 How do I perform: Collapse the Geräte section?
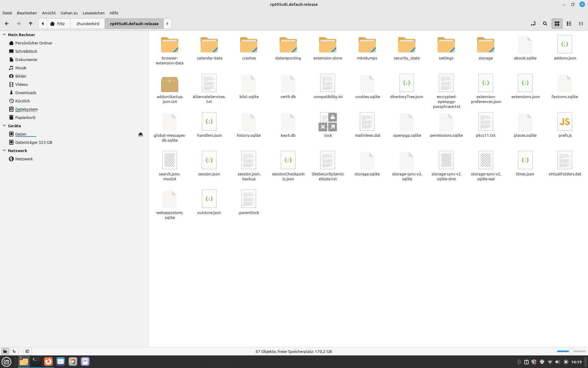click(4, 126)
